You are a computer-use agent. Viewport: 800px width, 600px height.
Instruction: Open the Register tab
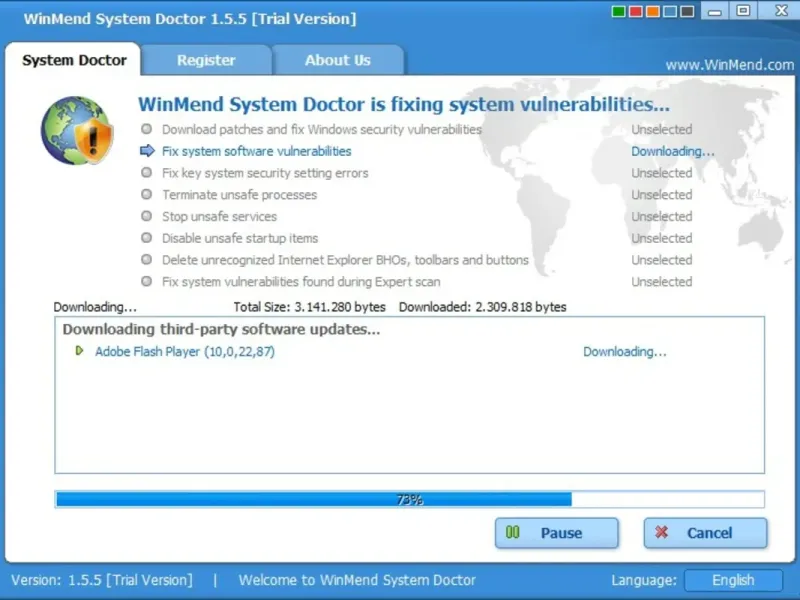click(x=206, y=60)
